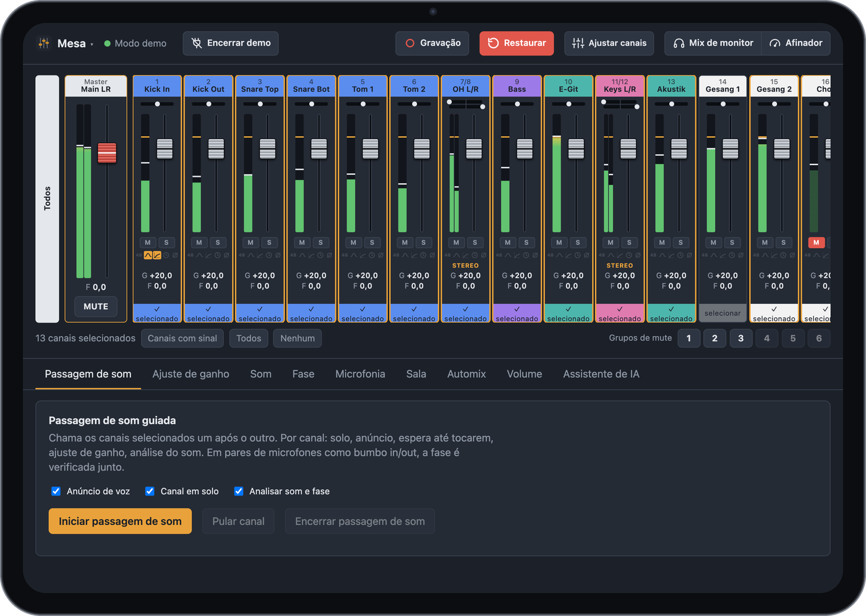Open the highlighted compressor icon on Kick In
Viewport: 866px width, 616px height.
157,255
